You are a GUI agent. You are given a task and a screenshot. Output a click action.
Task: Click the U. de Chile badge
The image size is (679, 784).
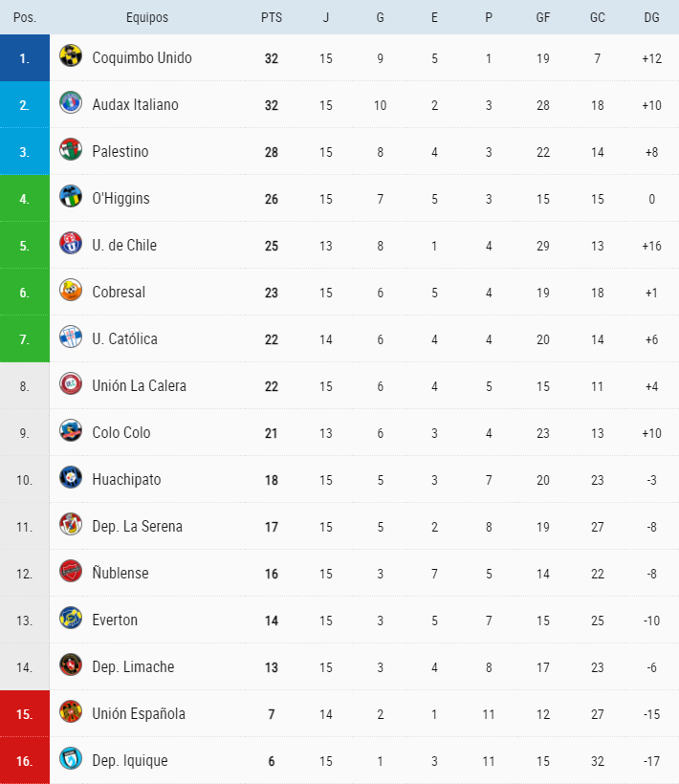[x=71, y=244]
